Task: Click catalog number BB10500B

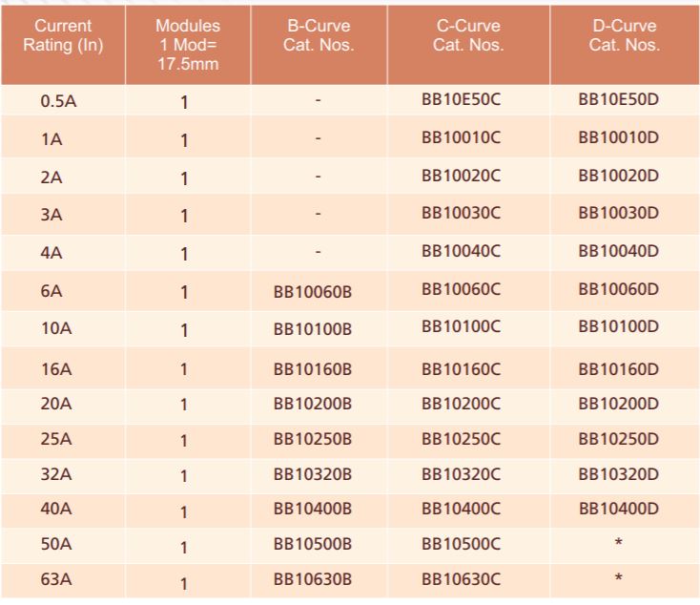Action: click(313, 544)
